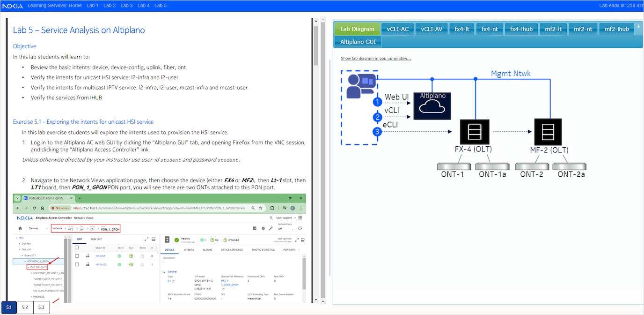644x315 pixels.
Task: Go to Lab 5 in top navigation
Action: [x=161, y=6]
